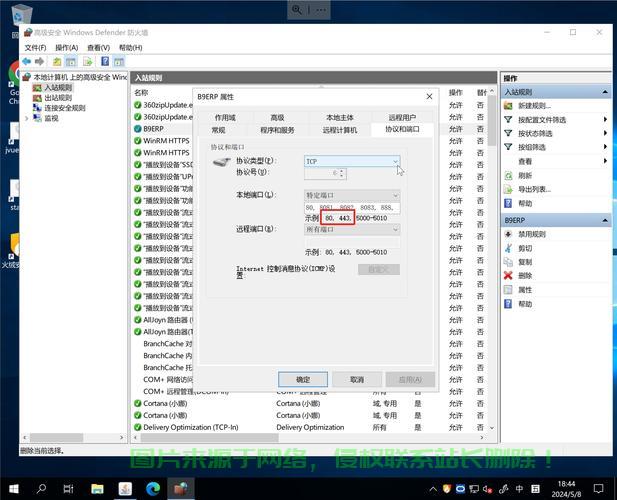This screenshot has height=500, width=617.
Task: Open the 远程端口 所有端口 dropdown
Action: click(x=352, y=229)
